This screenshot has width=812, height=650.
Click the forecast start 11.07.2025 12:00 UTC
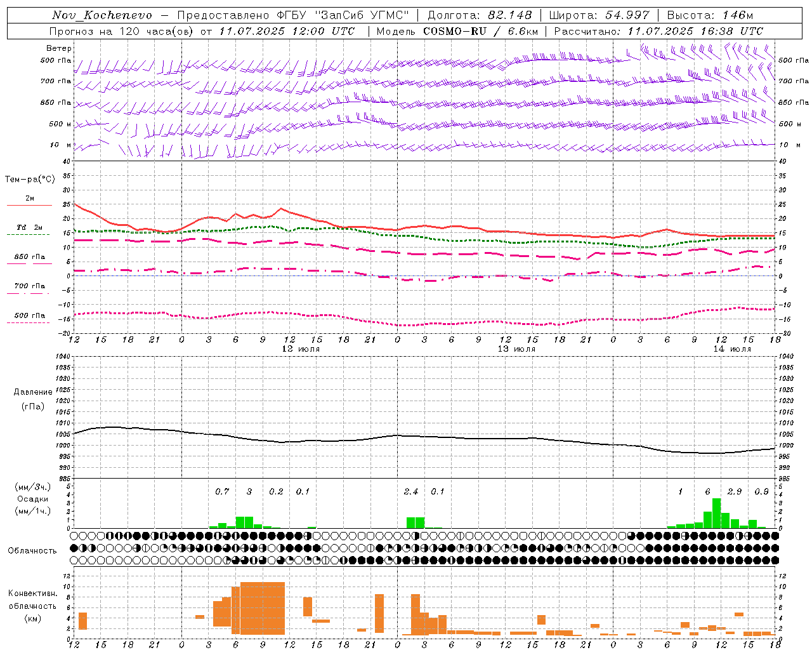click(287, 31)
